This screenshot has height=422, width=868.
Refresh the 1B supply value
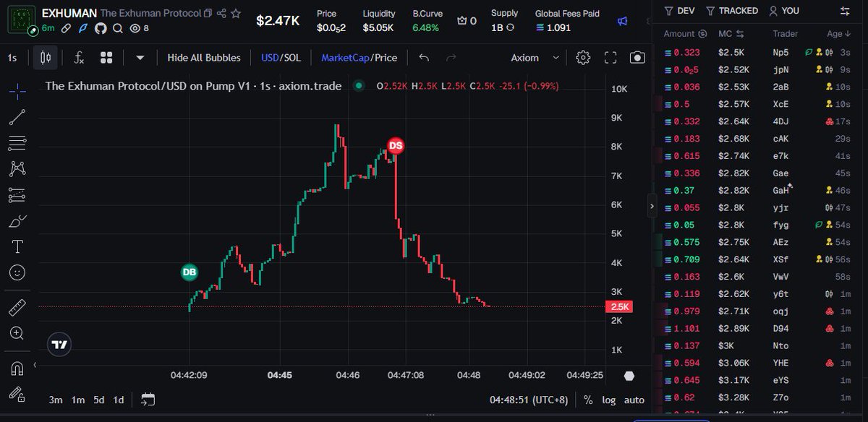point(510,27)
